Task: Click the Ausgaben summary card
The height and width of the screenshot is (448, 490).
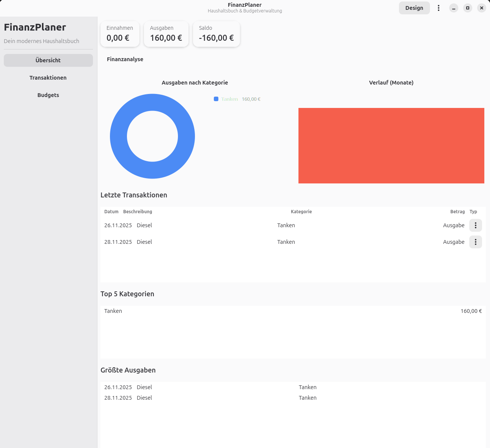Action: pyautogui.click(x=166, y=34)
